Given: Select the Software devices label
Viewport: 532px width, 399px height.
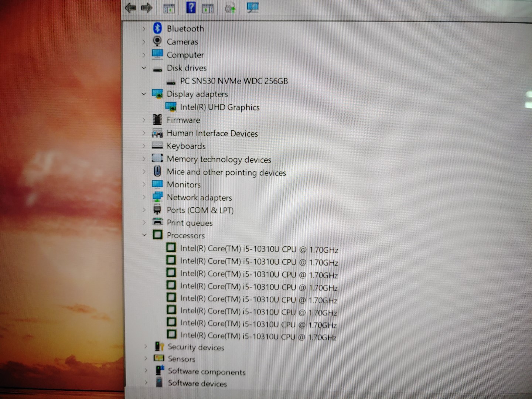Looking at the screenshot, I should (x=197, y=383).
